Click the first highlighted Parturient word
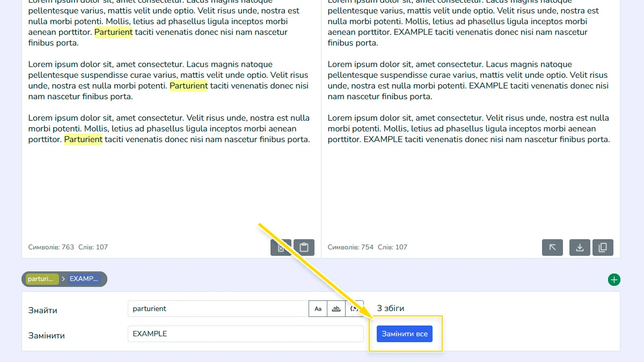Screen dimensions: 644x362 click(113, 32)
